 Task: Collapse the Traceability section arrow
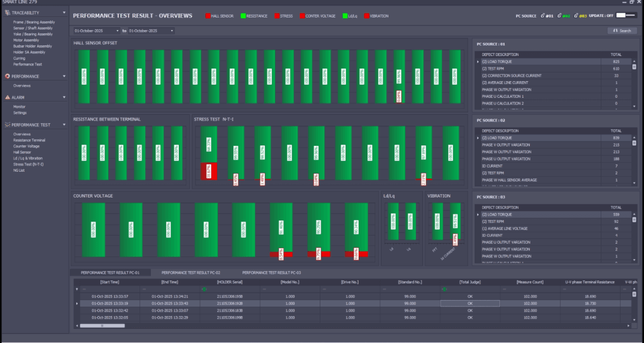pyautogui.click(x=64, y=13)
